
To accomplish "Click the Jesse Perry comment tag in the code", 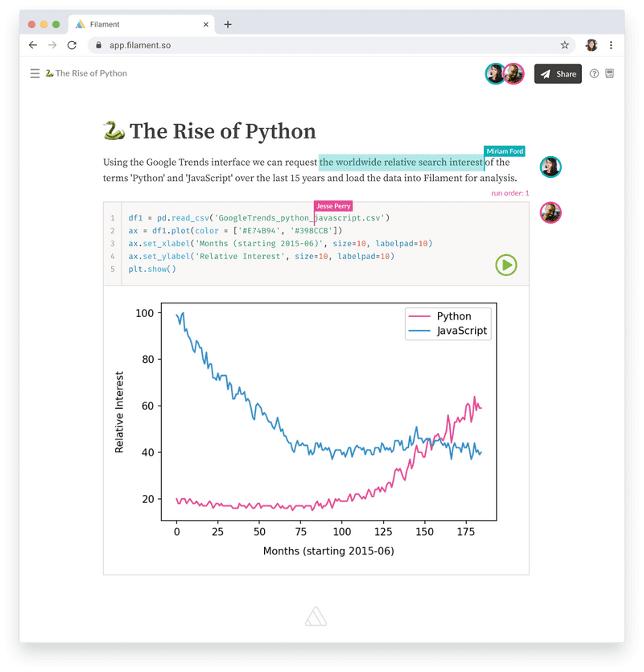I will [333, 206].
